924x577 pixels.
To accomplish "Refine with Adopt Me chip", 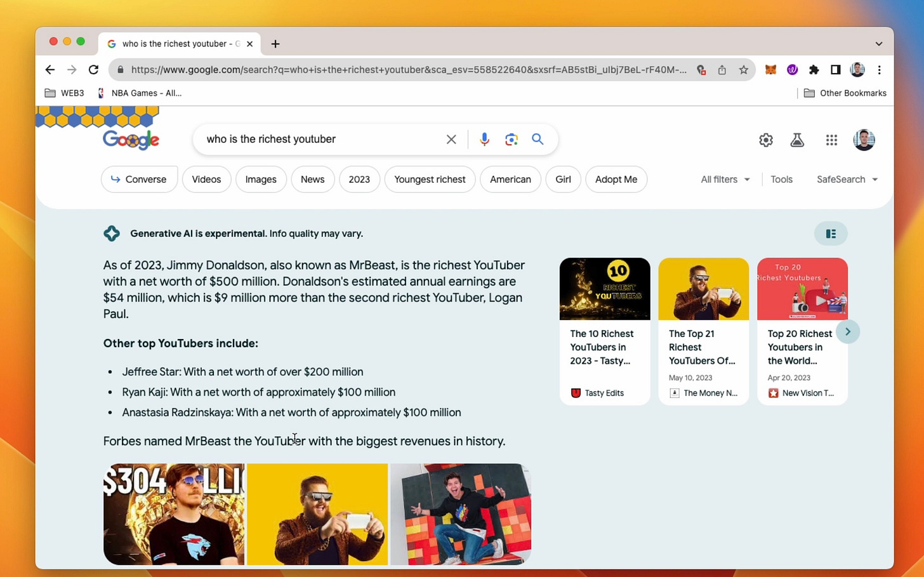I will click(x=616, y=179).
